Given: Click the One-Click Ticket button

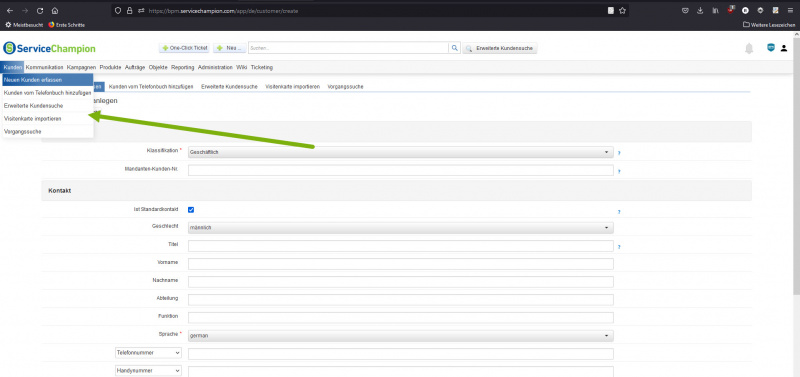Looking at the screenshot, I should (x=184, y=48).
